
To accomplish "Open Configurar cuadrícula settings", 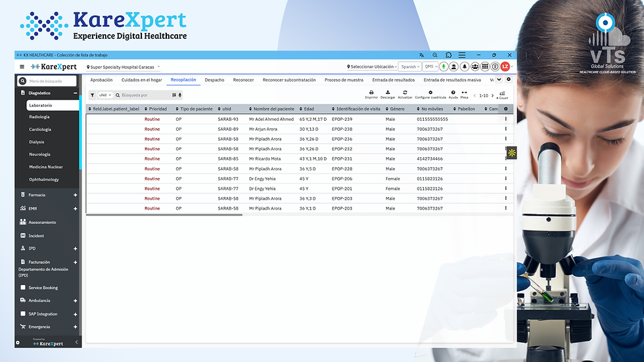I will (x=430, y=95).
